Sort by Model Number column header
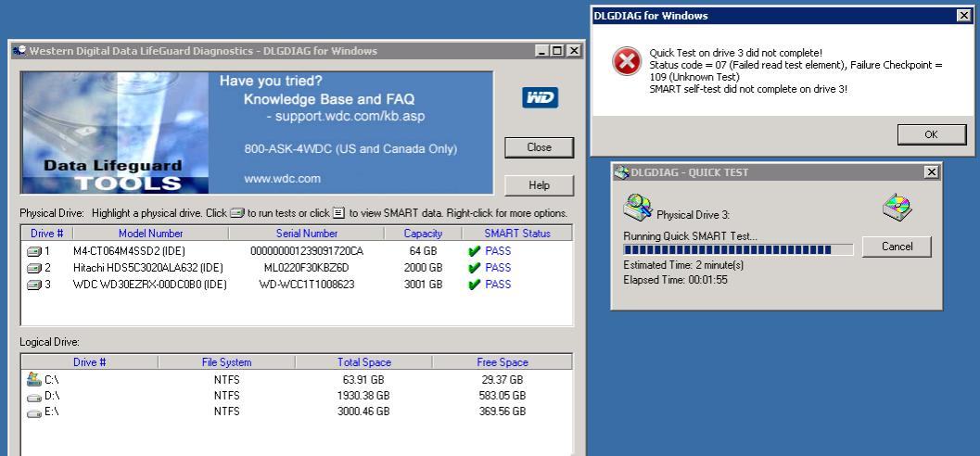Screen dimensions: 980x456 pyautogui.click(x=150, y=234)
